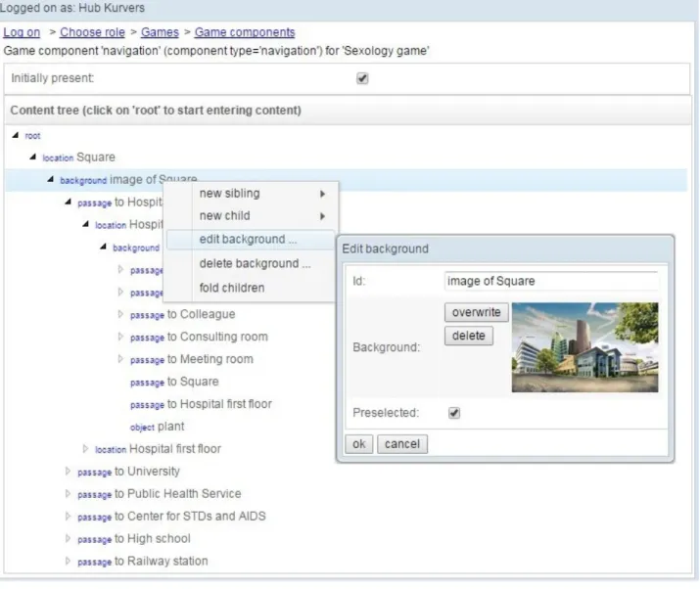Select passage to Center for STDs and AIDS
This screenshot has width=700, height=589.
coord(171,517)
